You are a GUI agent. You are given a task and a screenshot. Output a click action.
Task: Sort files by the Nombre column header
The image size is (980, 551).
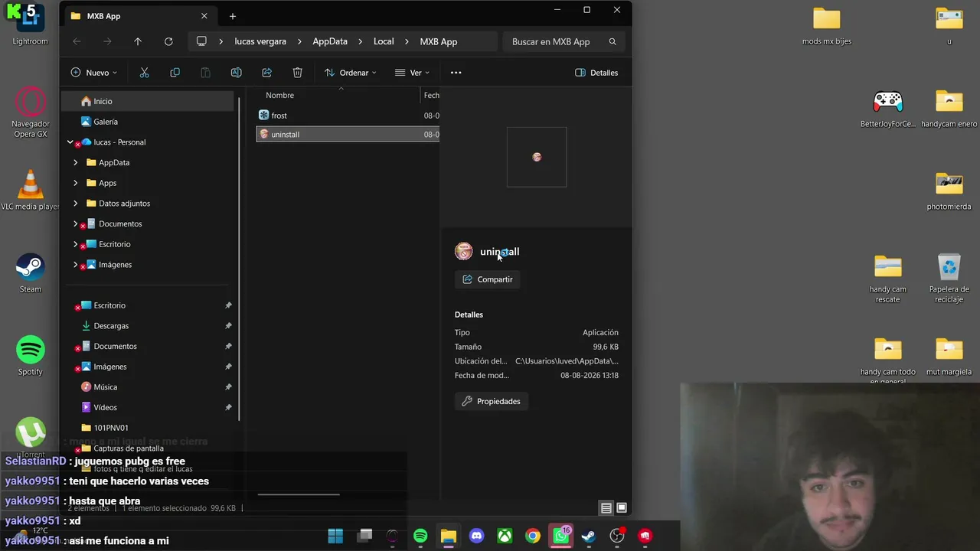[279, 95]
